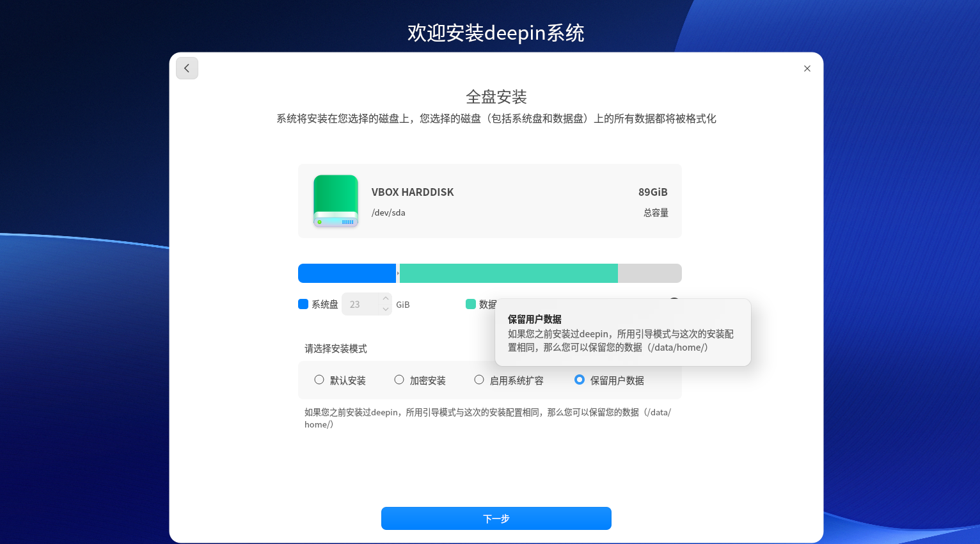
Task: Click the 保留用户数据 tooltip title
Action: click(535, 319)
